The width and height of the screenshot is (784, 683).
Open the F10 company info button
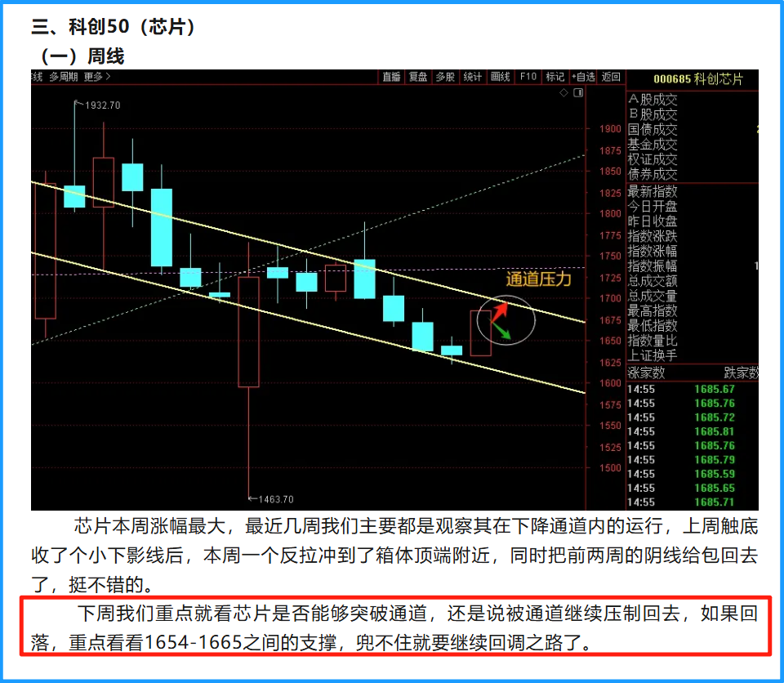[x=528, y=77]
